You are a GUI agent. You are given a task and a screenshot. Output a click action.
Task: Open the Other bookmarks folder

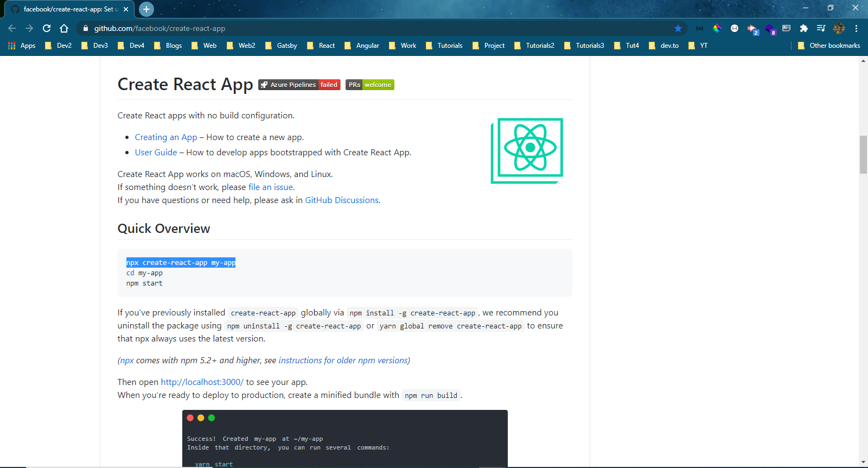click(829, 46)
